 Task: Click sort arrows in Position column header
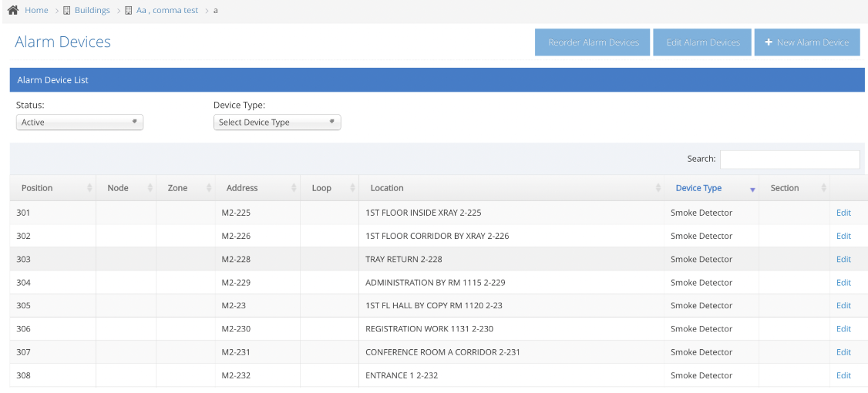point(89,188)
